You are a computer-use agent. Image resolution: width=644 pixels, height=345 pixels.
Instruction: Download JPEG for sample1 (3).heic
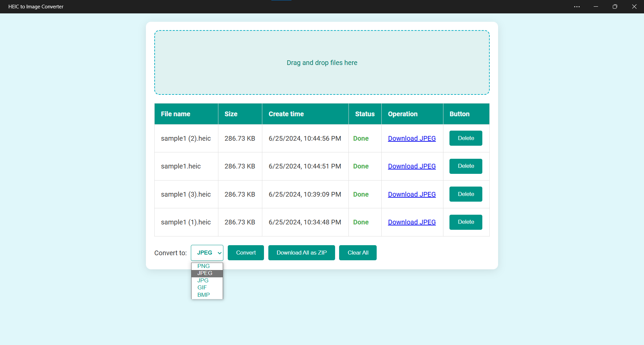click(412, 194)
